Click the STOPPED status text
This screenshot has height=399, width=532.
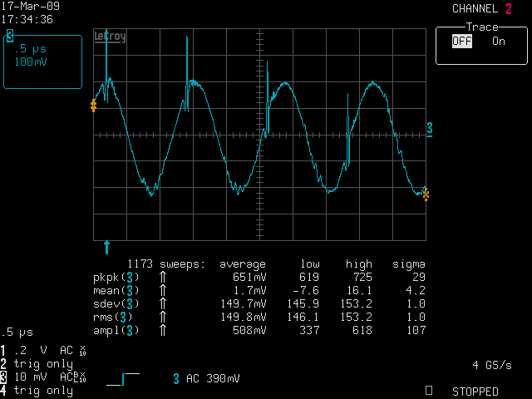(x=475, y=392)
